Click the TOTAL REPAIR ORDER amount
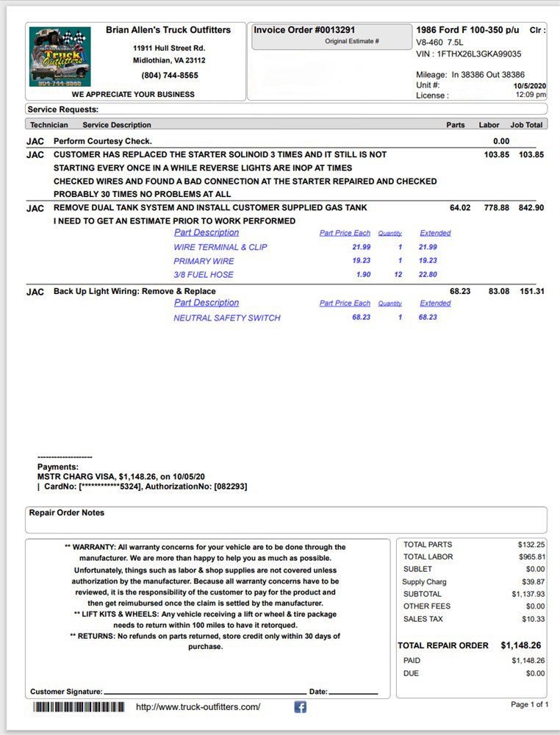Screen dimensions: 560x735 click(520, 645)
